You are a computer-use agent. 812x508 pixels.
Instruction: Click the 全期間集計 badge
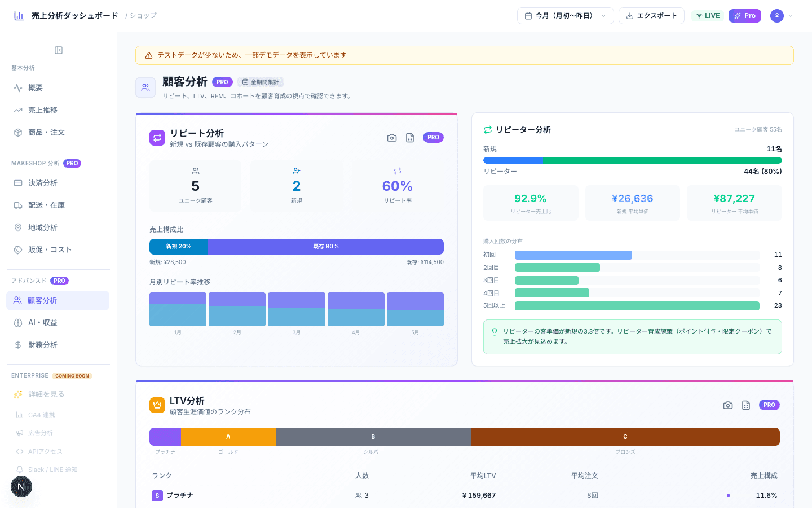(x=261, y=82)
